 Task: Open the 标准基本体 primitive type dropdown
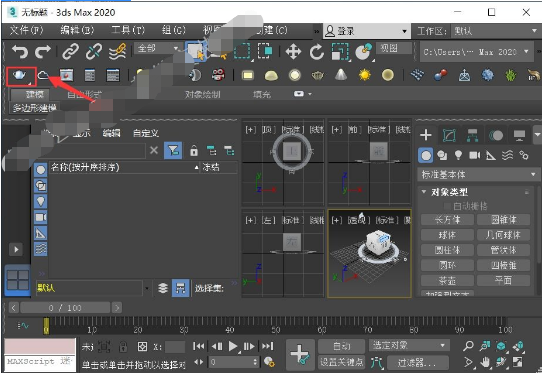478,174
